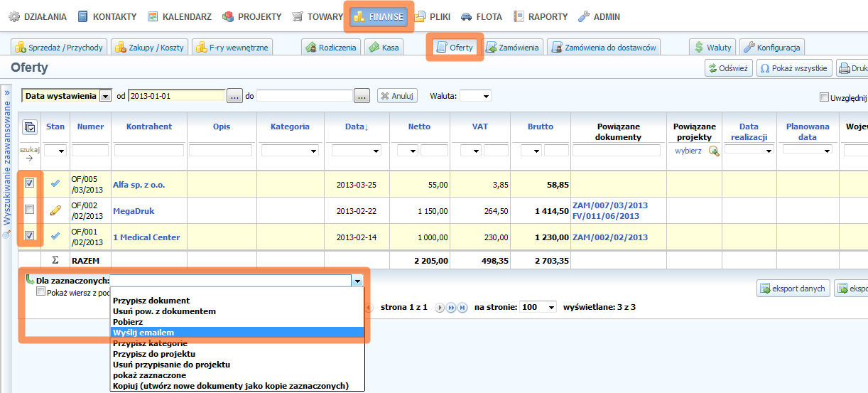Click the Kontrahent filter input field

coord(149,151)
